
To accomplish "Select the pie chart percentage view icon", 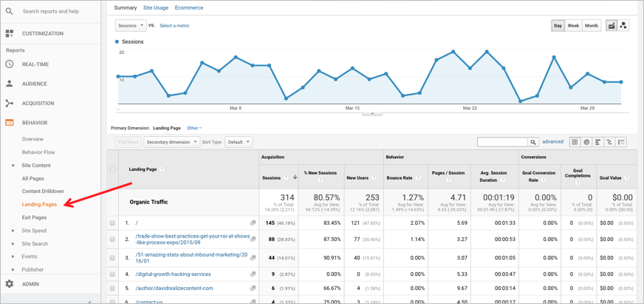I will pyautogui.click(x=586, y=142).
